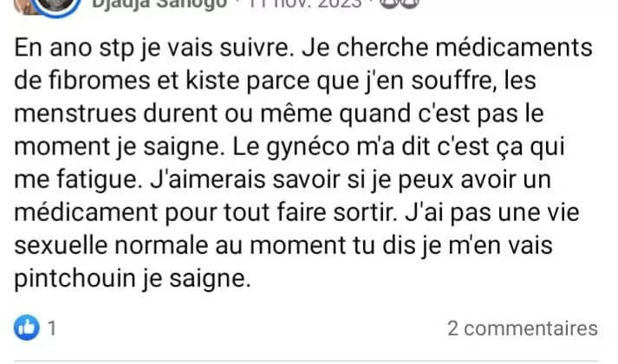
Task: Click the phrase "médicament pour tout faire sortir"
Action: pos(205,212)
